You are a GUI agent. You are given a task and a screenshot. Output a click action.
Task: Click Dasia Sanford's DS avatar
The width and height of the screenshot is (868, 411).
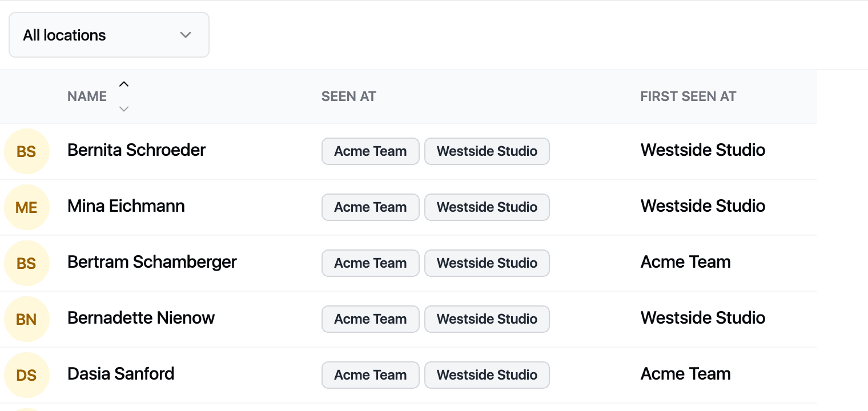pyautogui.click(x=27, y=375)
